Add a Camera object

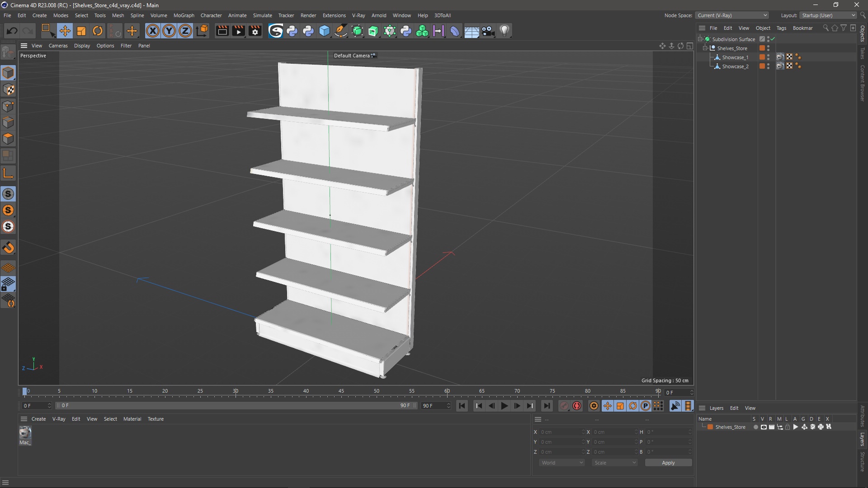click(x=488, y=31)
